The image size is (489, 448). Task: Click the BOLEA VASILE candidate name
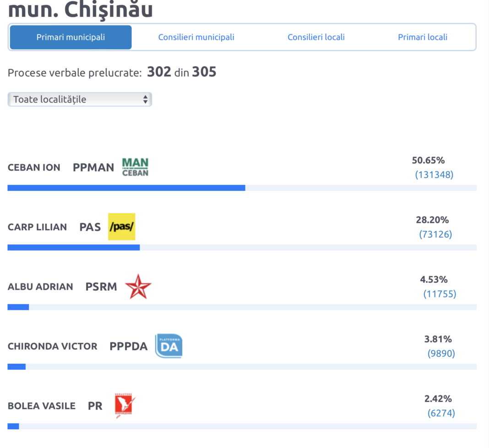pos(42,406)
